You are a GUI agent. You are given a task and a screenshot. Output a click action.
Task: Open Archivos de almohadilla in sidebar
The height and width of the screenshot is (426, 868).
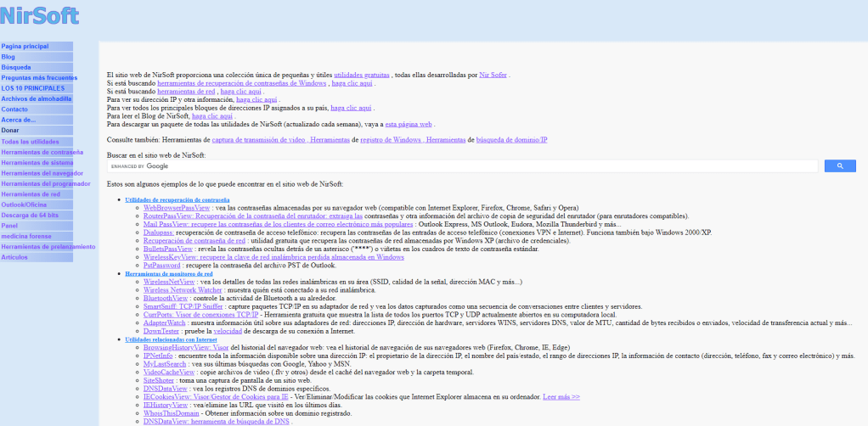[37, 99]
